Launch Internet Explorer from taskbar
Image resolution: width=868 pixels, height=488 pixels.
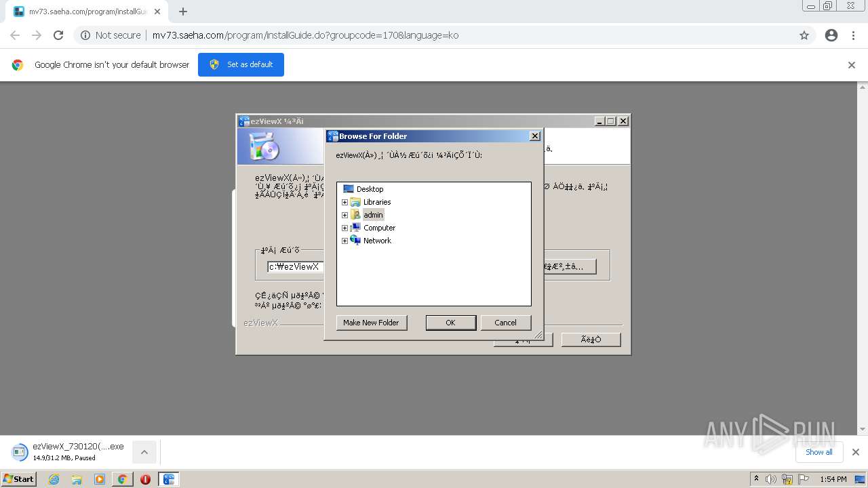coord(54,479)
